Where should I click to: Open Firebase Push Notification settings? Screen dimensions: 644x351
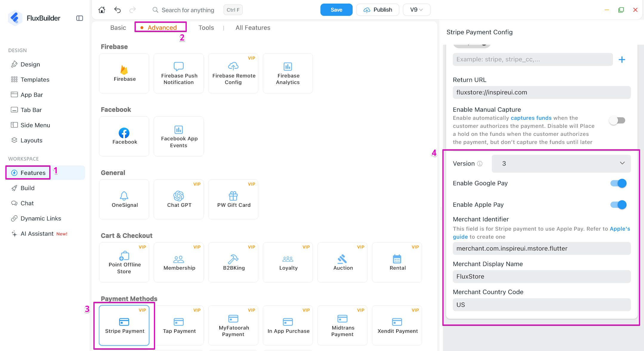tap(179, 73)
